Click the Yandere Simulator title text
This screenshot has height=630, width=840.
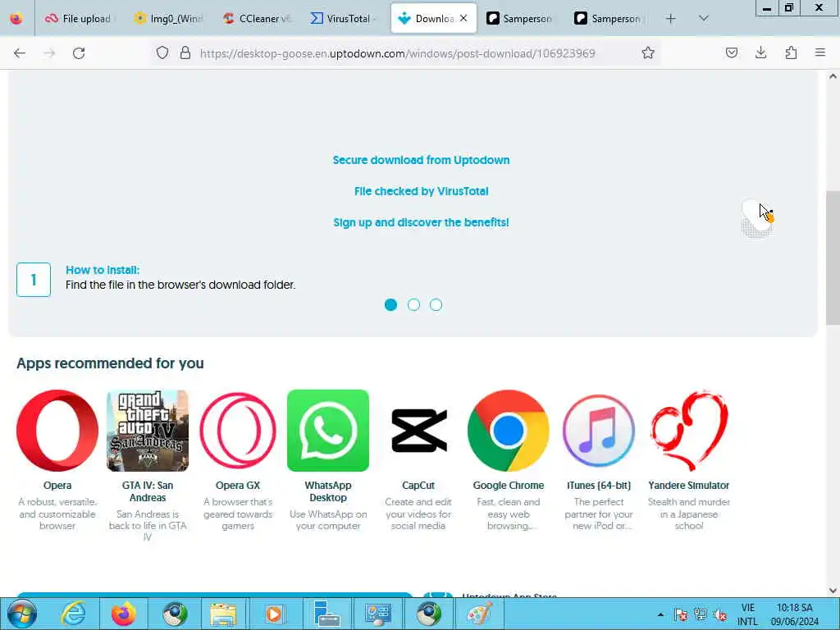coord(689,486)
